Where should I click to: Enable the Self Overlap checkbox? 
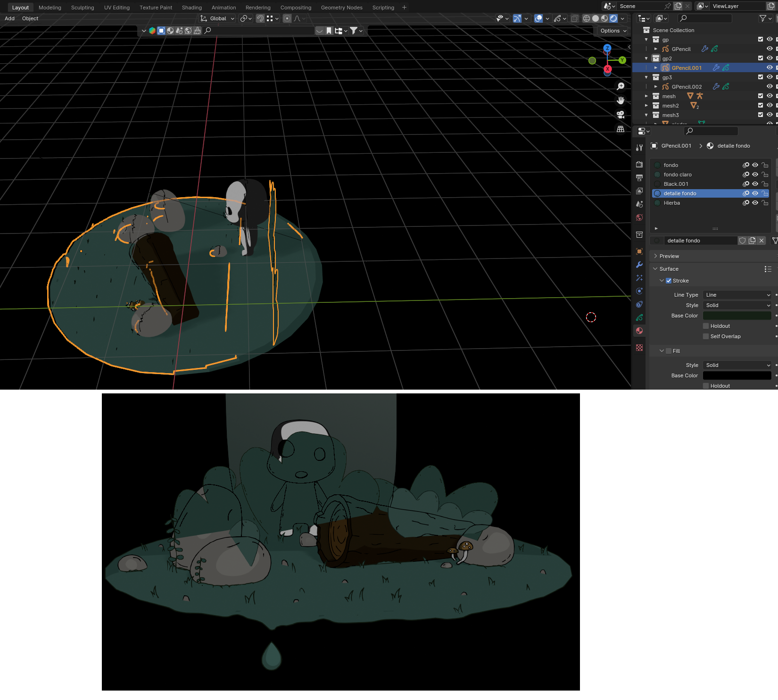(x=706, y=336)
